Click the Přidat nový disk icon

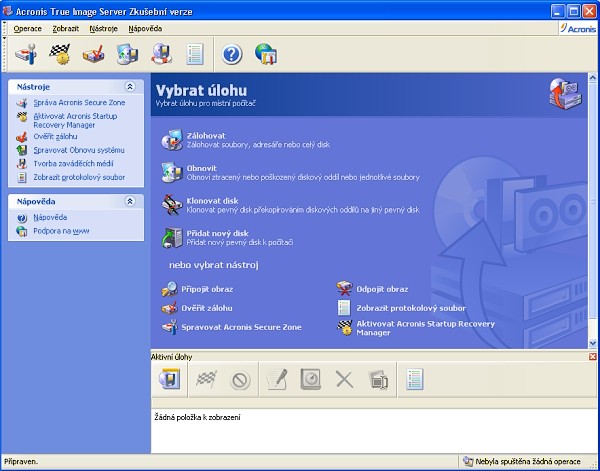tap(170, 238)
